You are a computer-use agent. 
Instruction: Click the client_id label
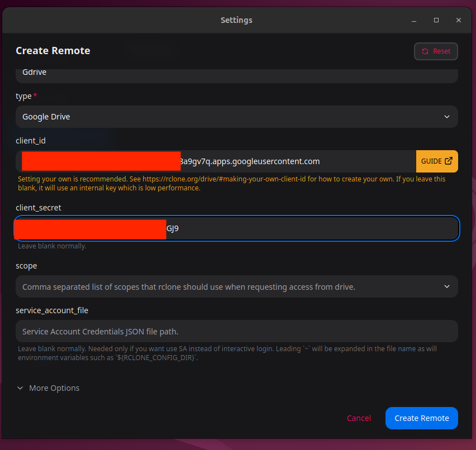pos(31,141)
